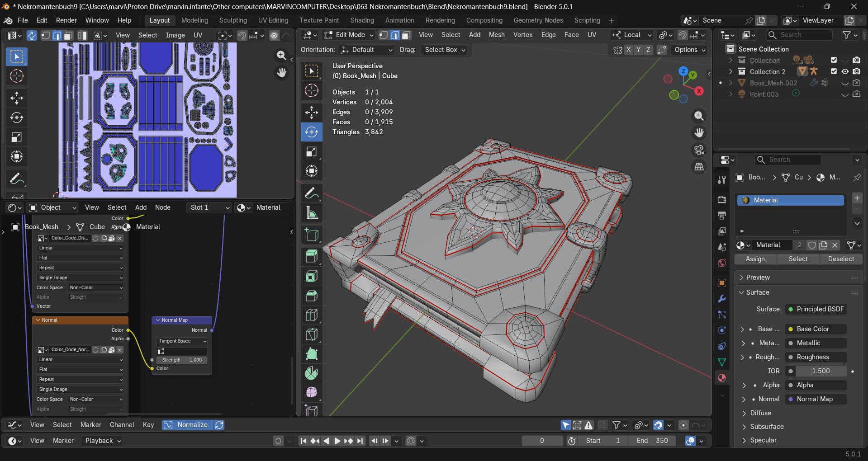Toggle the Normalize button in graph editor
The height and width of the screenshot is (461, 868).
(x=187, y=425)
